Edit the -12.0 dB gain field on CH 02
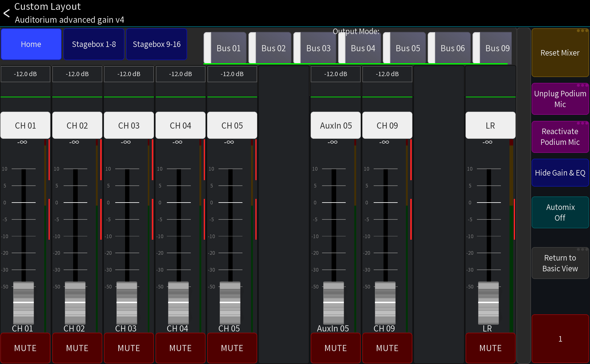This screenshot has height=364, width=590. (x=77, y=74)
